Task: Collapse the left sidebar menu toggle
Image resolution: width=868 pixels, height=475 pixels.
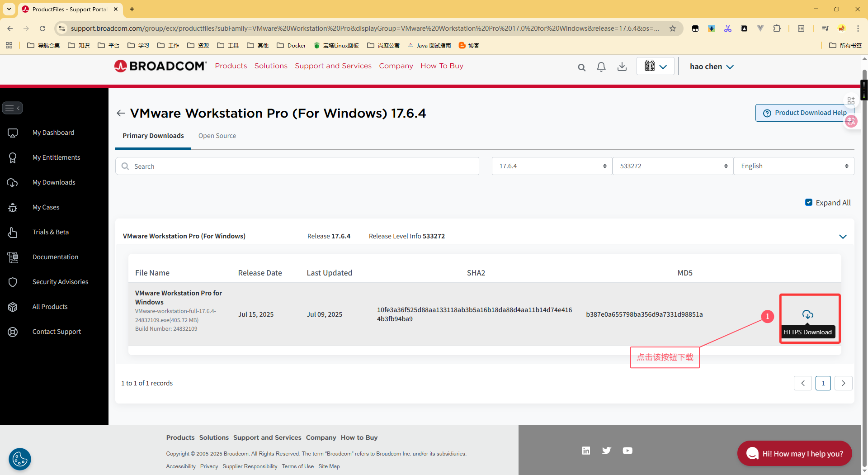Action: tap(12, 108)
